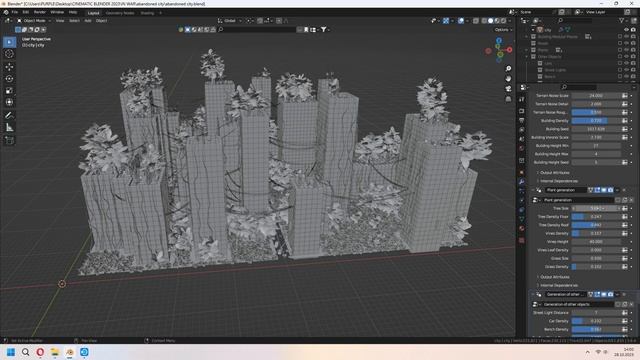Switch to Shading workspace tab
This screenshot has height=360, width=640.
[147, 13]
